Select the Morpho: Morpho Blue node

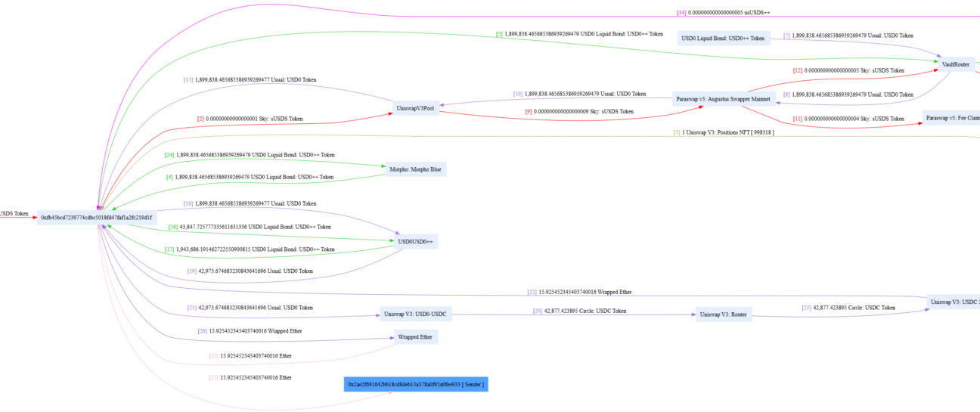tap(415, 169)
